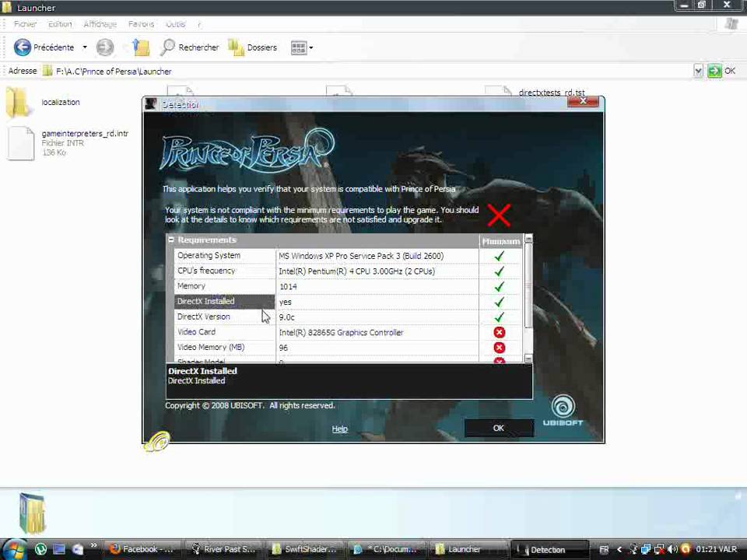The image size is (747, 560).
Task: Switch to C:\Docum... taskbar button
Action: point(386,549)
